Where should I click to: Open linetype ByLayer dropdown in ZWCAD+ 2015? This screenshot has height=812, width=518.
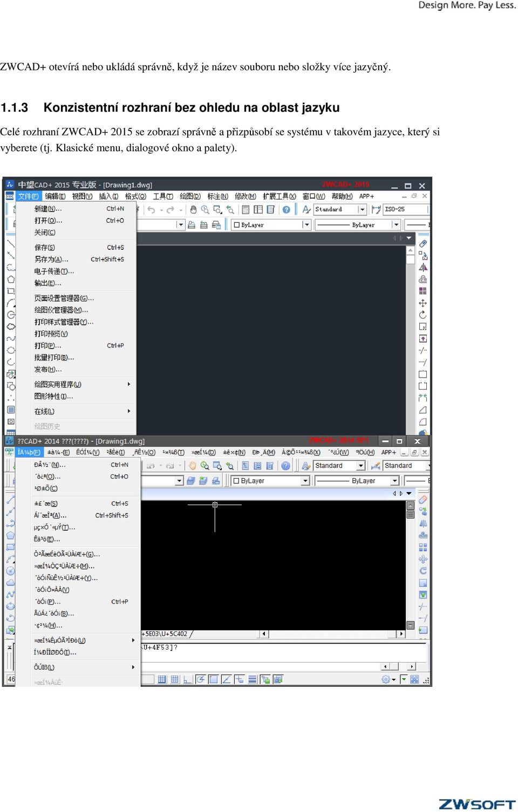(x=396, y=224)
